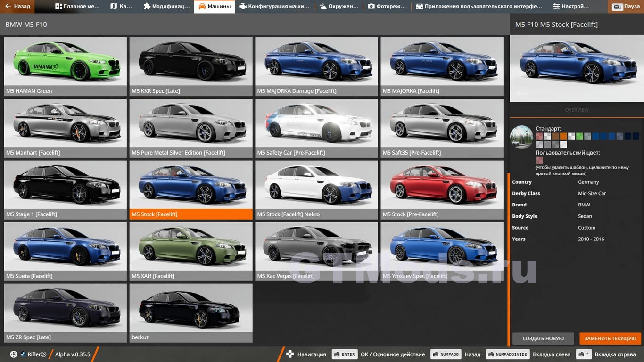Switch to the OVERVIEW tab
Image resolution: width=644 pixels, height=362 pixels.
tap(577, 110)
